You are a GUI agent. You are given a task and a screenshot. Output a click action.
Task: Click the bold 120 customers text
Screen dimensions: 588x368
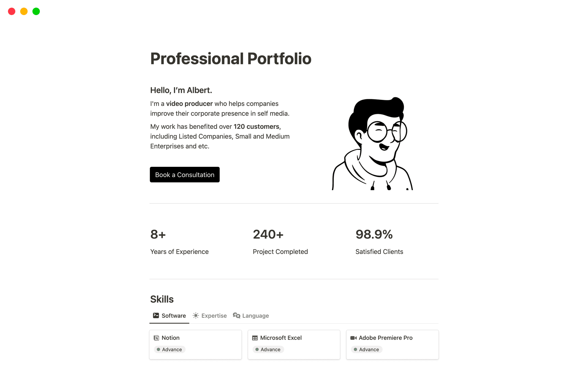pos(256,126)
